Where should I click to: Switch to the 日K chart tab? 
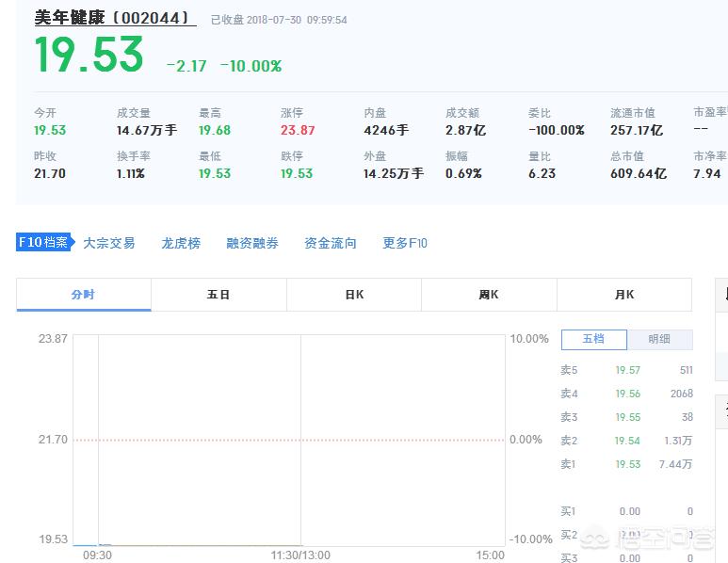pyautogui.click(x=354, y=295)
